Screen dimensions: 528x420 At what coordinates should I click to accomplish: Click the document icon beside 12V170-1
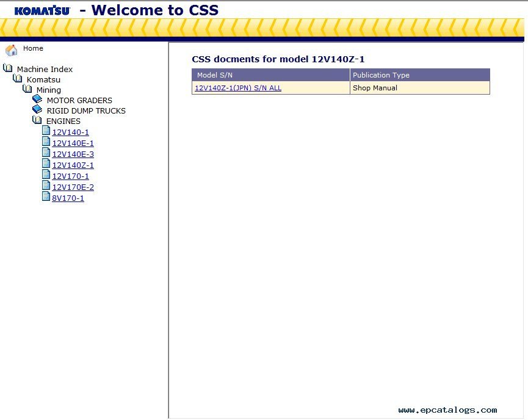pyautogui.click(x=46, y=175)
